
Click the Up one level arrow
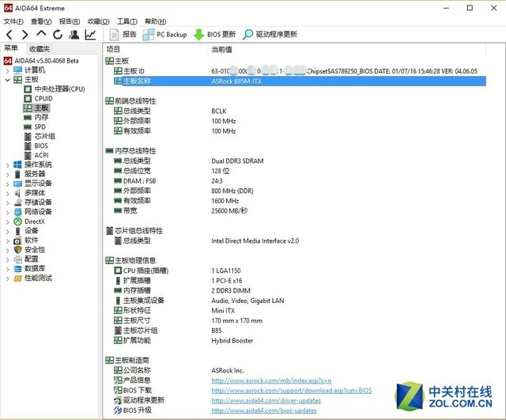(41, 35)
